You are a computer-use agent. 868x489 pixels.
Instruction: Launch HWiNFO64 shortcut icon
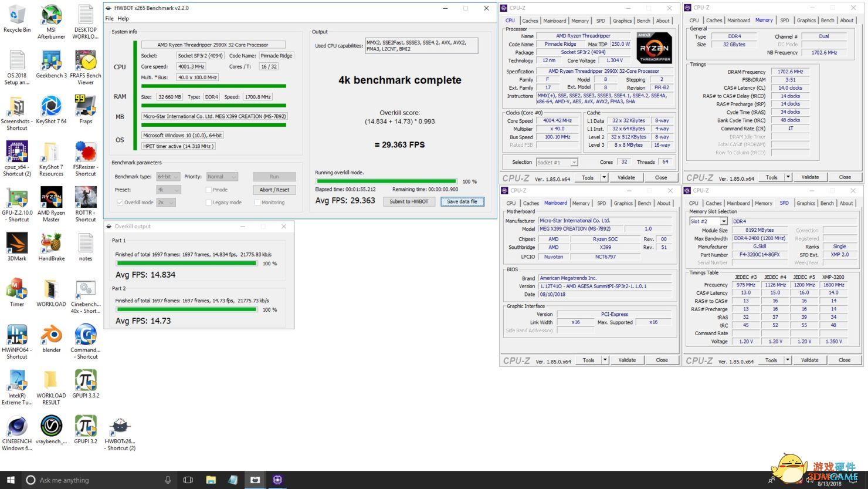[x=17, y=342]
